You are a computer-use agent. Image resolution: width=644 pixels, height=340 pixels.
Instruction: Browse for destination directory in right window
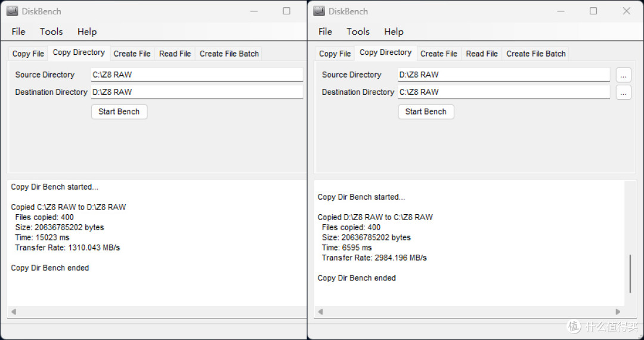point(624,92)
